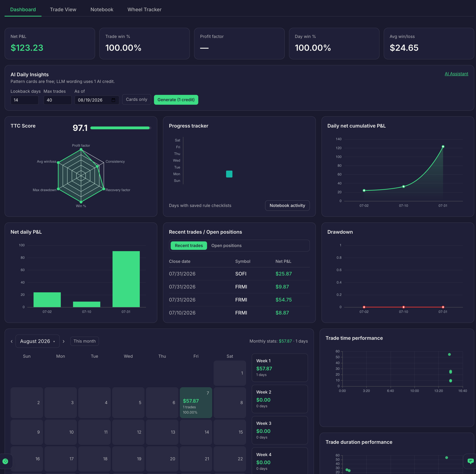Open the Wheel Tracker tab
Image resolution: width=476 pixels, height=474 pixels.
click(144, 10)
